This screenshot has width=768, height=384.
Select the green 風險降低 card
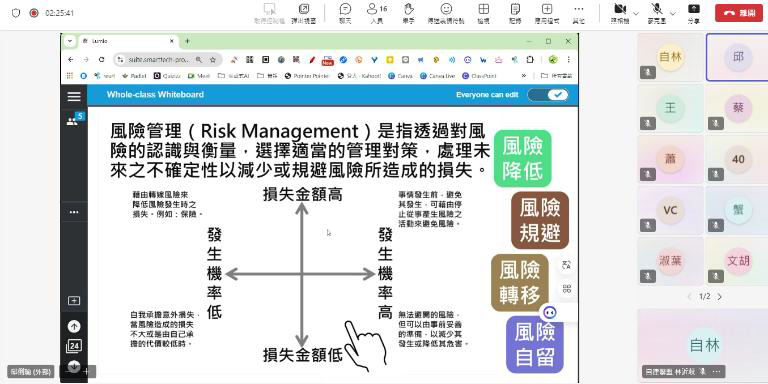pos(523,159)
